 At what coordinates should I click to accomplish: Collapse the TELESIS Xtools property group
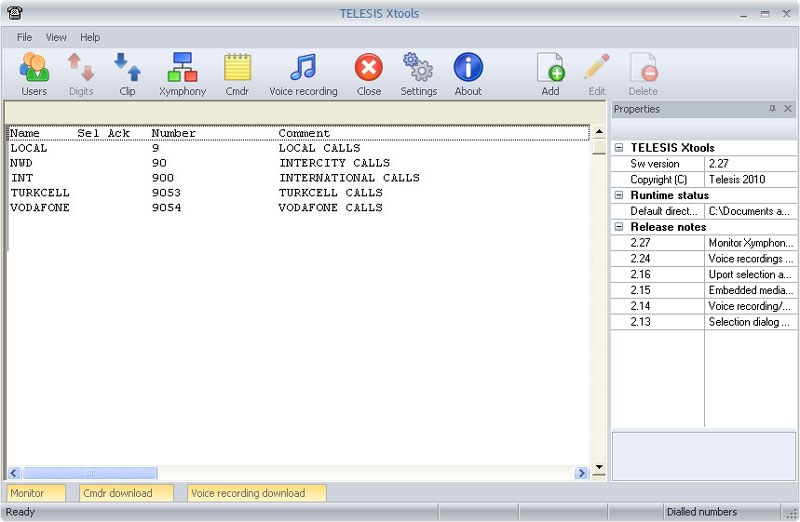(x=620, y=148)
